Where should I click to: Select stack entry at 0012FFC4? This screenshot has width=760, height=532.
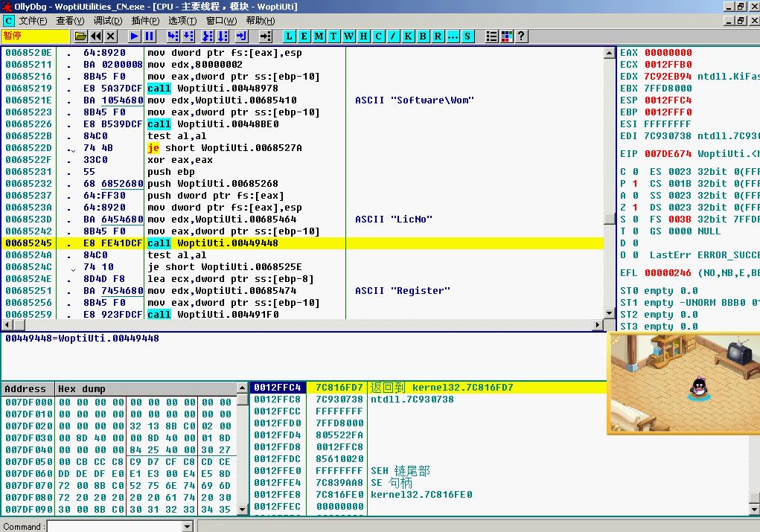(428, 388)
